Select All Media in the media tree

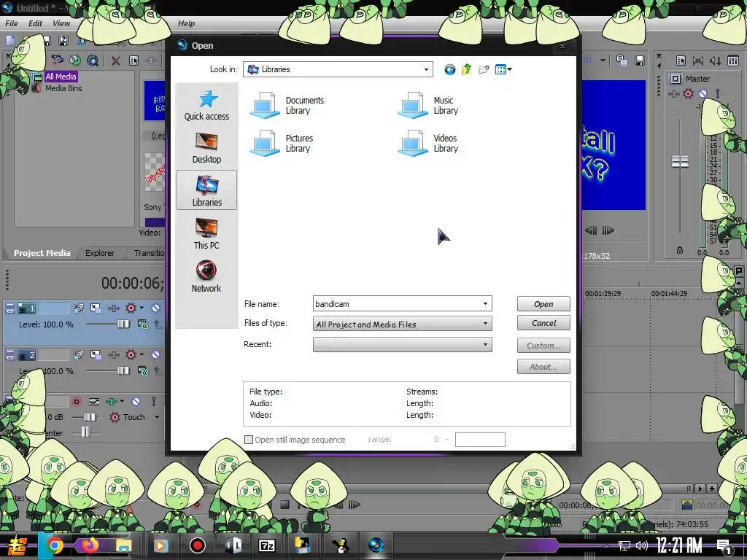[61, 77]
